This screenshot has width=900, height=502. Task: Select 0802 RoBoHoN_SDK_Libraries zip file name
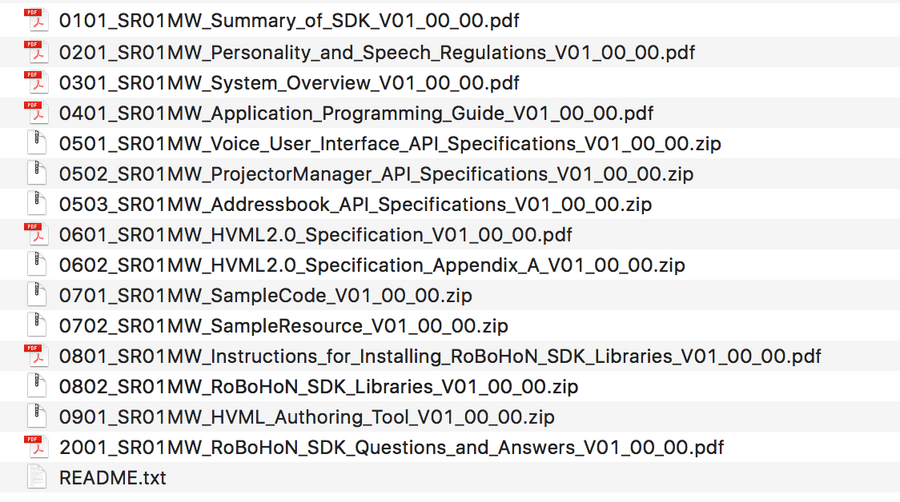coord(318,386)
